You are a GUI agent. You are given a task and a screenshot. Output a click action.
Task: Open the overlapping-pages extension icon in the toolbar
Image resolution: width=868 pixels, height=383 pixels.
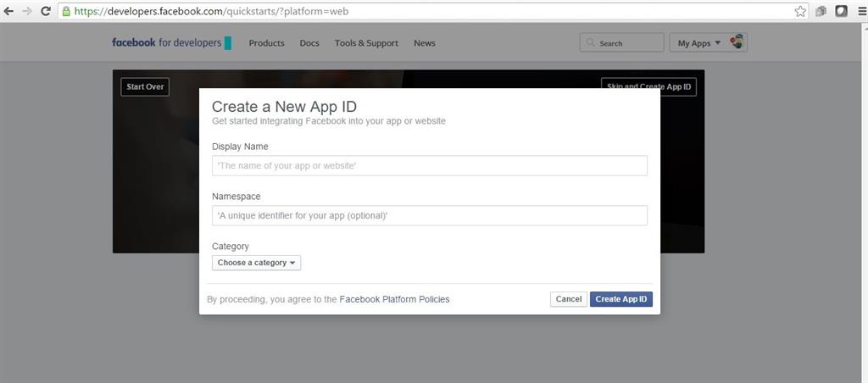(821, 11)
